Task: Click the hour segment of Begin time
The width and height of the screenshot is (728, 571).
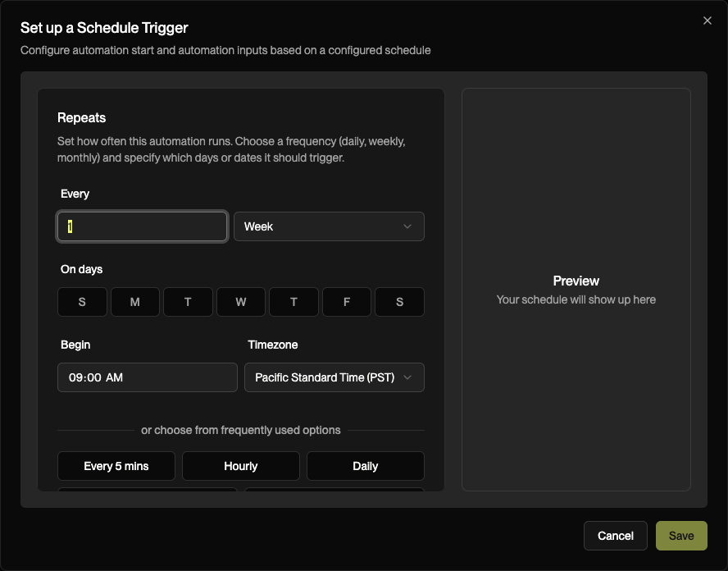Action: tap(75, 377)
